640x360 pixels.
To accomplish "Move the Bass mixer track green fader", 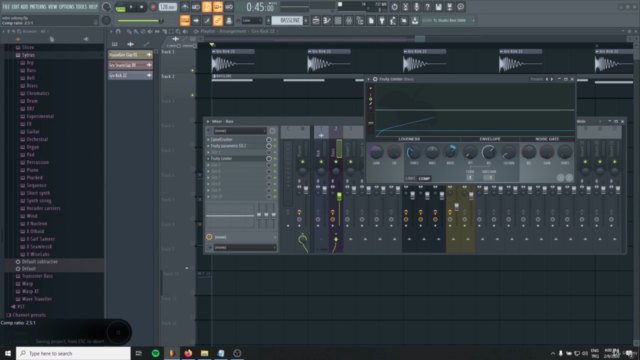I will click(339, 197).
